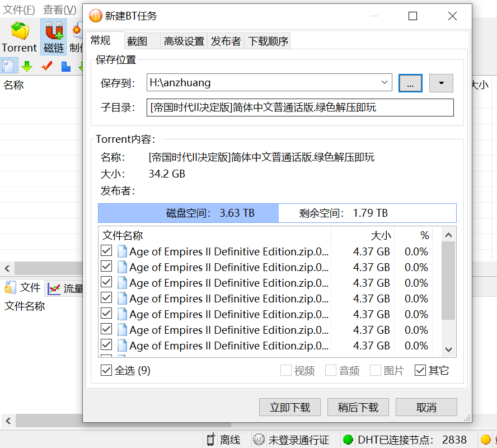Expand the 保存到 path dropdown arrow

click(385, 82)
